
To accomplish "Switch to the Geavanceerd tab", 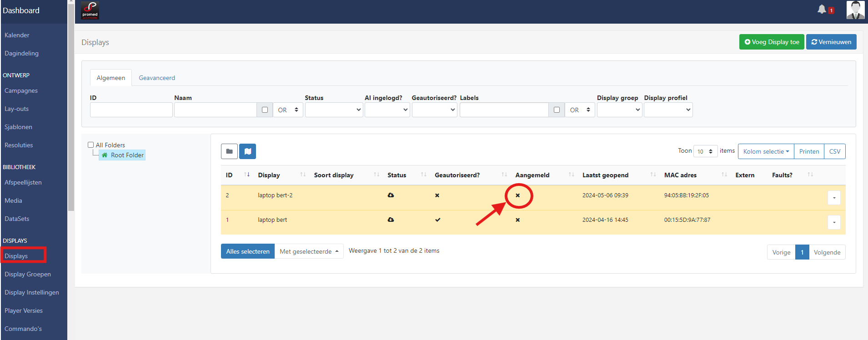I will click(157, 78).
